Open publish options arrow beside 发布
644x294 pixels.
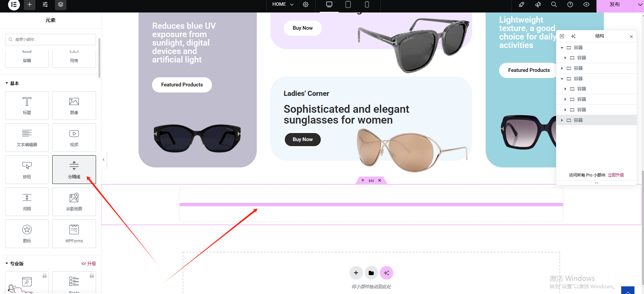(640, 5)
